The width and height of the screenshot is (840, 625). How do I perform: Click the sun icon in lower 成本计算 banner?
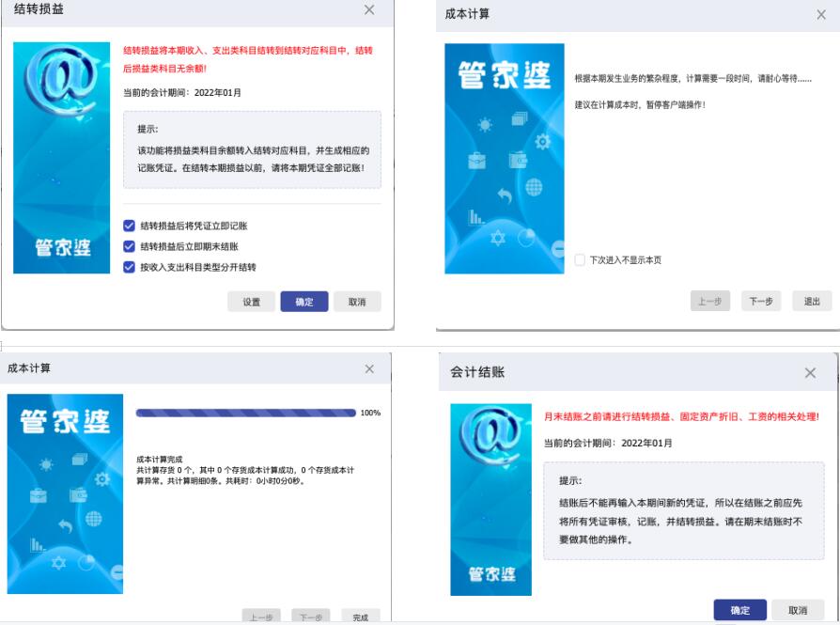click(47, 464)
